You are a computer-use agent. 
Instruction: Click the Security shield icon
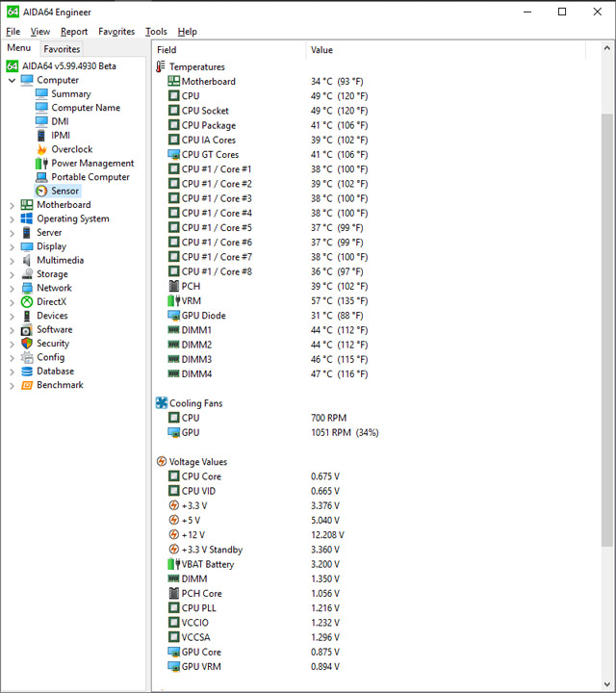(x=27, y=344)
